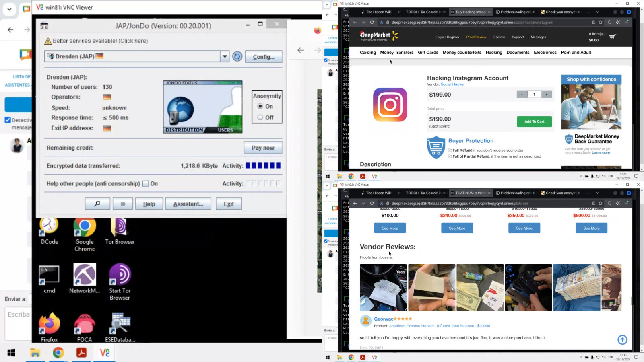This screenshot has height=362, width=644.
Task: Click See More under $100.00 product
Action: click(x=390, y=228)
